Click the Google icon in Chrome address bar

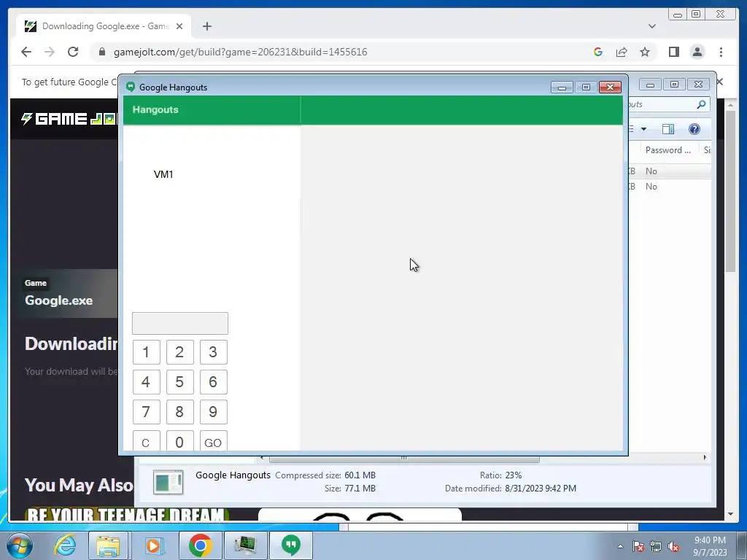click(598, 52)
